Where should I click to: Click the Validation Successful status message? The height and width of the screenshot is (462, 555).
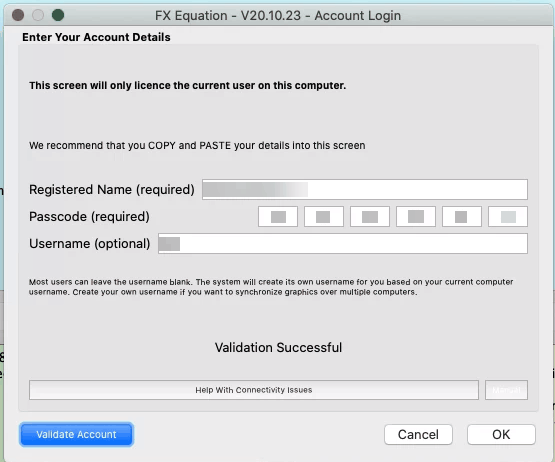(278, 348)
